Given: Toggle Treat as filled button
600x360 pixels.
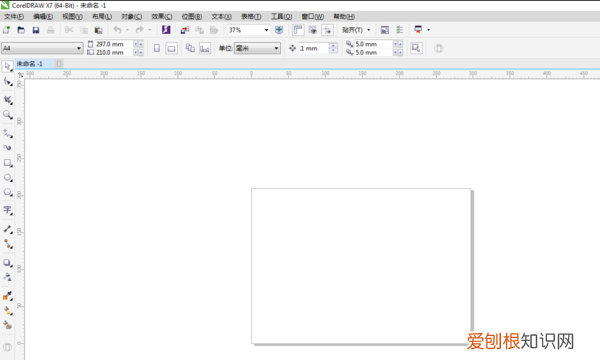Looking at the screenshot, I should (x=416, y=48).
